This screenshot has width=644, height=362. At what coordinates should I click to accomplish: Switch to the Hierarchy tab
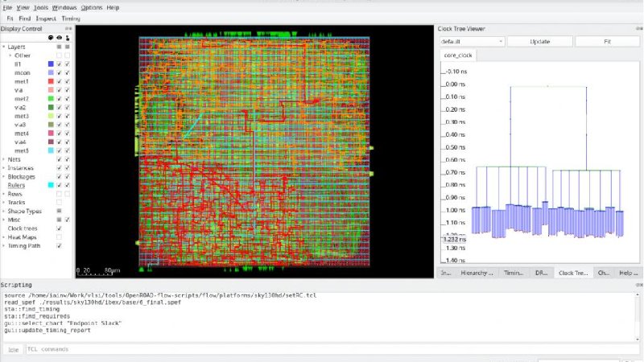tap(477, 273)
